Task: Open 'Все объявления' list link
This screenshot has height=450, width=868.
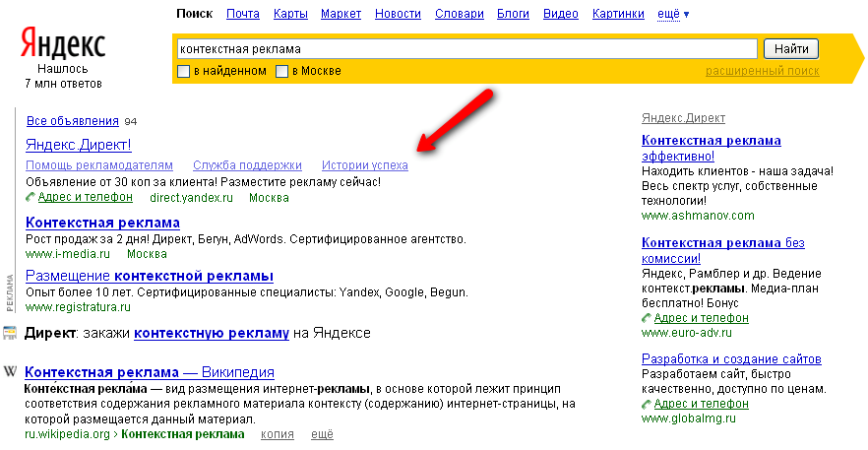Action: [x=72, y=121]
